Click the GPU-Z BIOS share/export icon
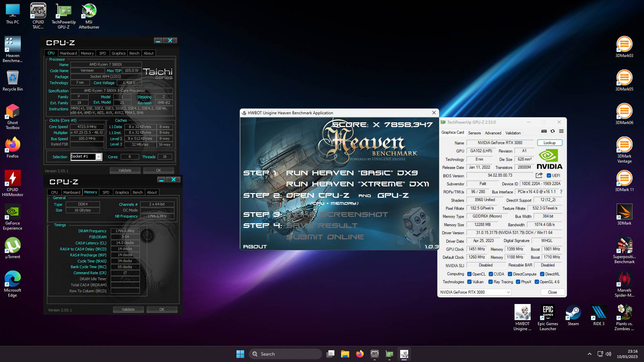644x362 pixels. [x=539, y=175]
